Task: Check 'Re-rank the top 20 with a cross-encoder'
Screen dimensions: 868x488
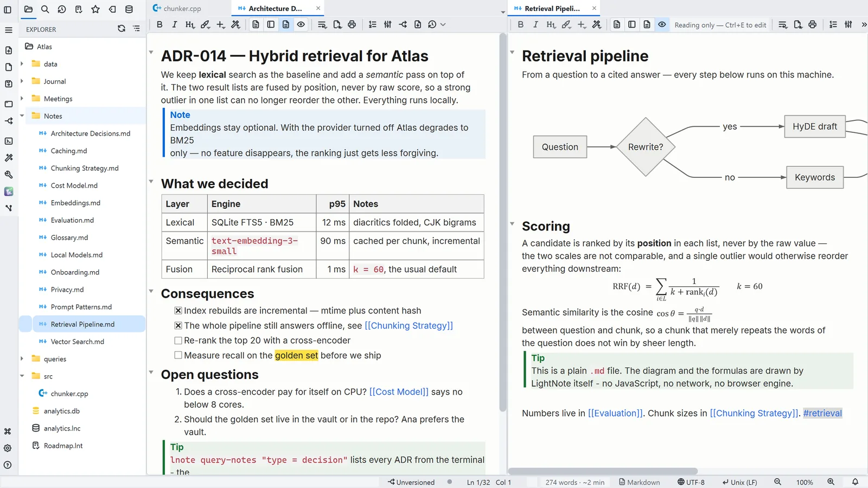Action: click(178, 341)
